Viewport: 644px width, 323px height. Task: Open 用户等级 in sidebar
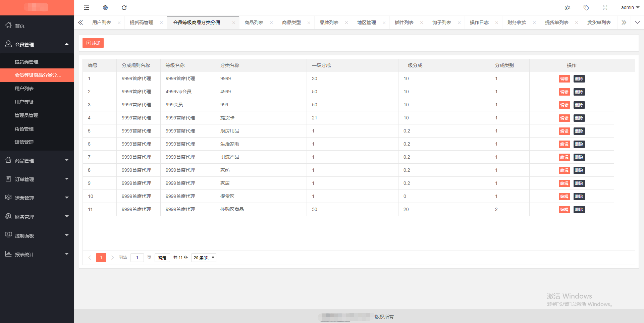click(x=37, y=102)
